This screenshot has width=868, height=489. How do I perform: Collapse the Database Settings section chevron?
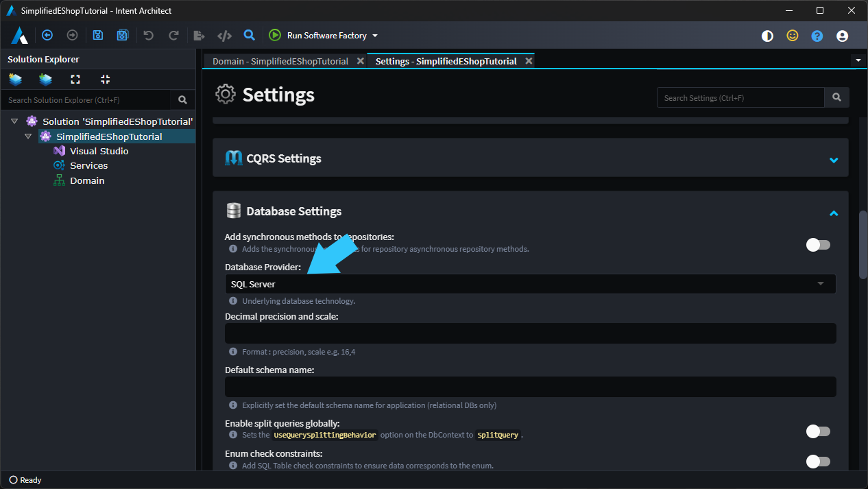pyautogui.click(x=834, y=213)
